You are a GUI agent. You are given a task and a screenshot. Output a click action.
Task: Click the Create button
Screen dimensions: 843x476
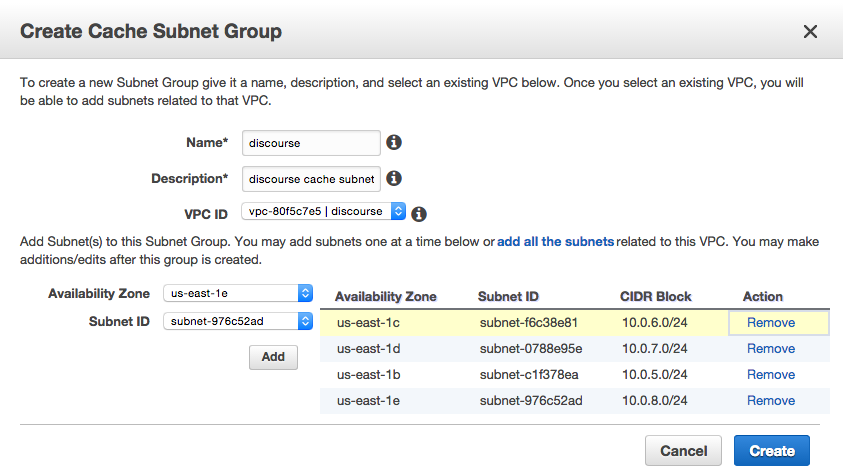point(771,451)
